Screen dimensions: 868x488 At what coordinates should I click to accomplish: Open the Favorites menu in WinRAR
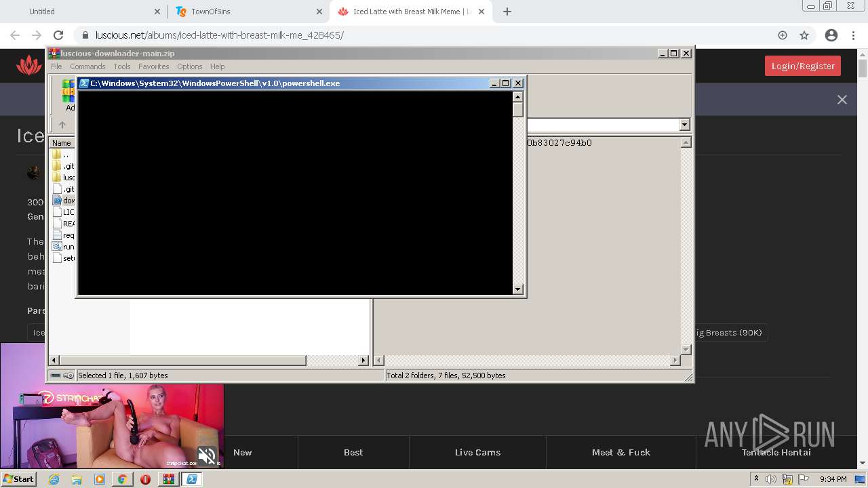[x=154, y=66]
